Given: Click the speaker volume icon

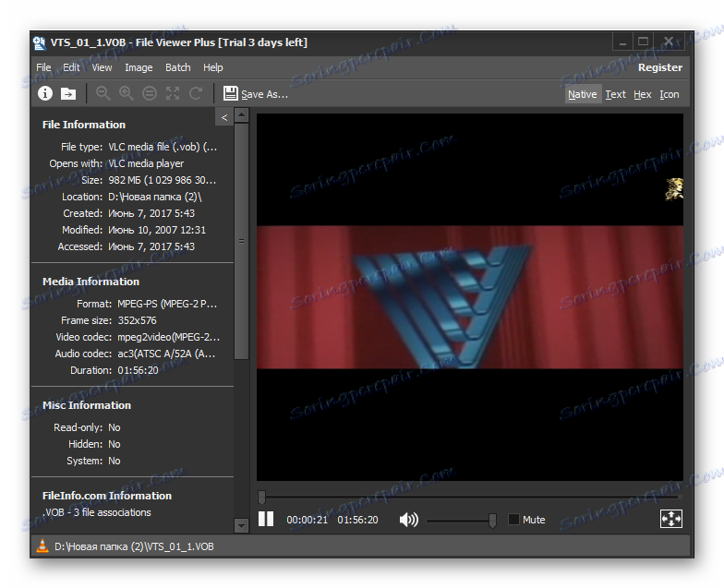Looking at the screenshot, I should point(408,520).
